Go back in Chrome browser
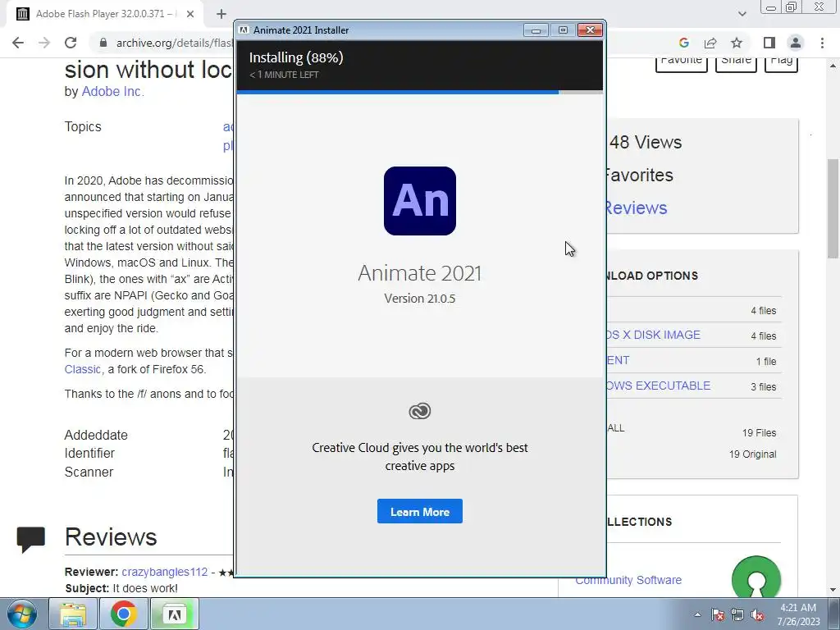The height and width of the screenshot is (630, 840). point(18,43)
